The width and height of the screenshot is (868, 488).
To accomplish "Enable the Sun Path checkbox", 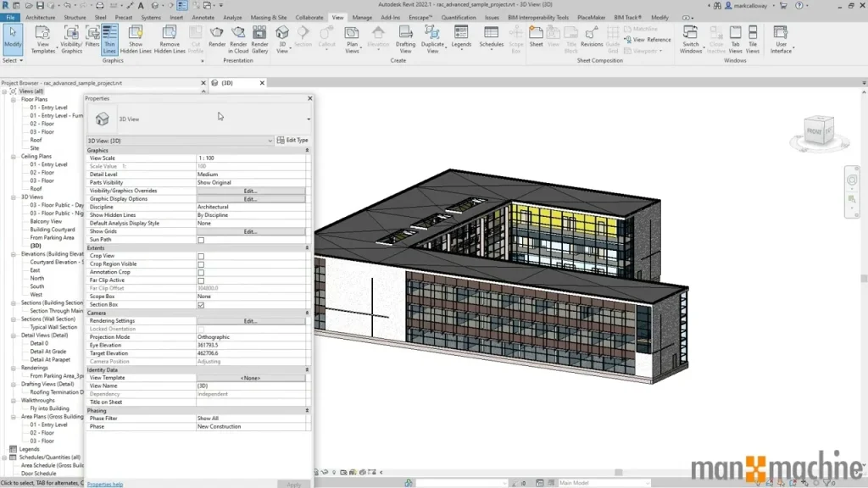I will (201, 240).
